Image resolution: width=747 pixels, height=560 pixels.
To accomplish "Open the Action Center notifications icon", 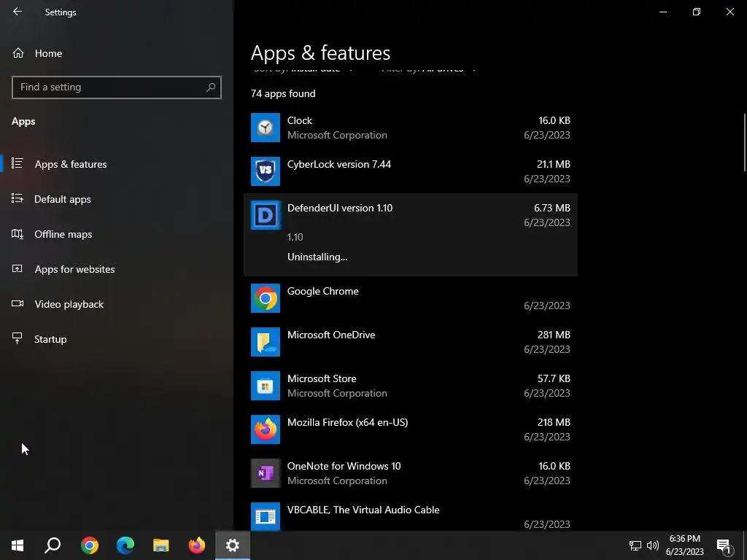I will (724, 545).
